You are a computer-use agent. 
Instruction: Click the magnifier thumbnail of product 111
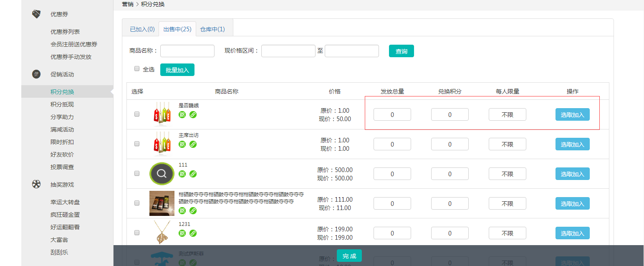click(162, 174)
